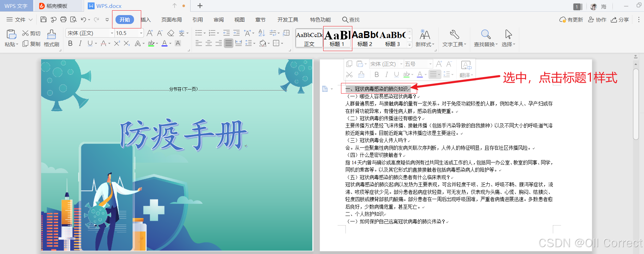
Task: Toggle Italic formatting in the ribbon
Action: pos(80,43)
